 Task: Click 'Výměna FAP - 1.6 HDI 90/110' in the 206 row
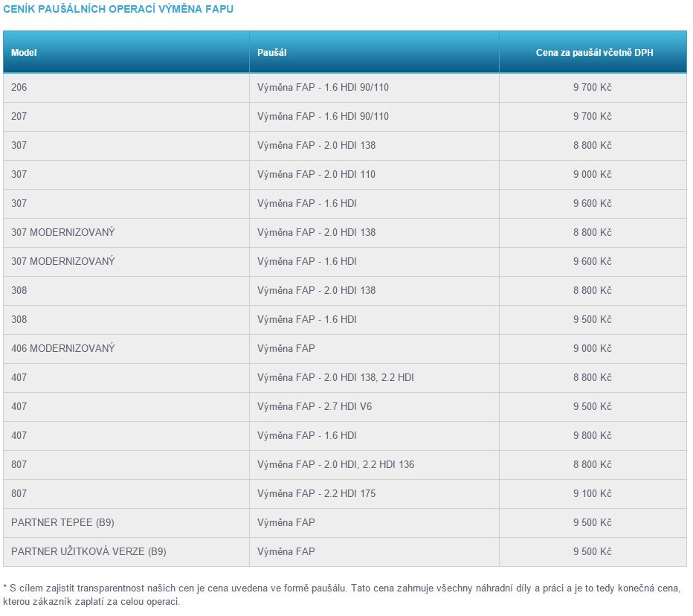[323, 88]
